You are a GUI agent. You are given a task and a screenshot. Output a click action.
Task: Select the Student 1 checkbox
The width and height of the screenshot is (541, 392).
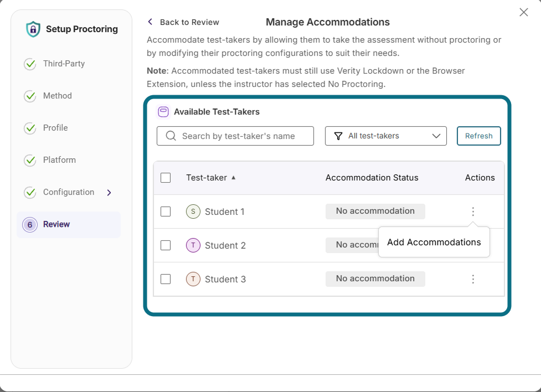click(x=166, y=212)
